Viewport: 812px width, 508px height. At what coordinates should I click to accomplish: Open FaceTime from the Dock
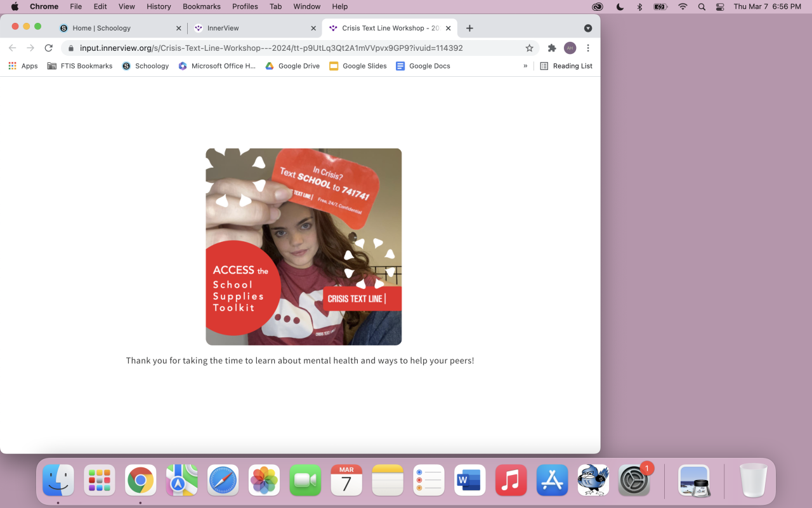tap(305, 480)
